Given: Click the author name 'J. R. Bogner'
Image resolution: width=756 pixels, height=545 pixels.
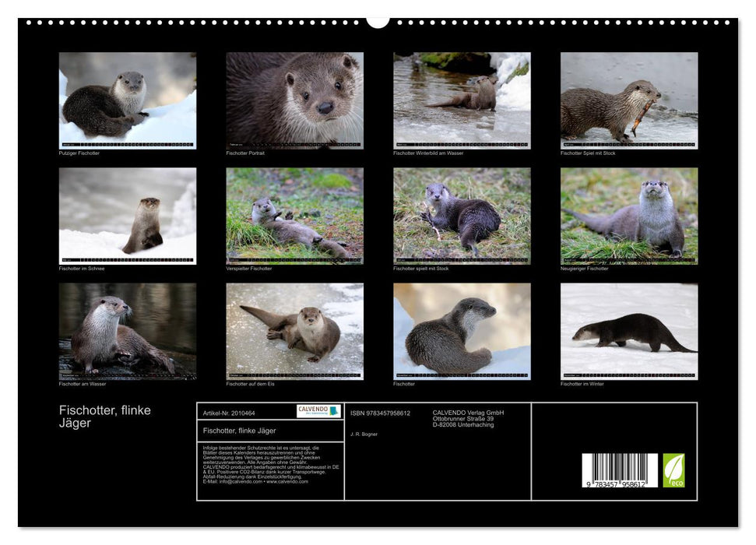Looking at the screenshot, I should pos(364,435).
